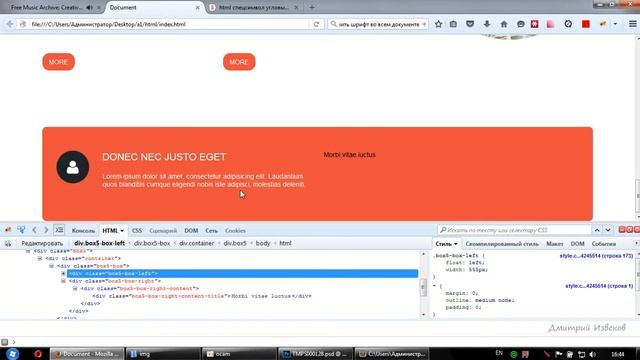Viewport: 640px width, 360px height.
Task: Select div.container breadcrumb
Action: 196,243
